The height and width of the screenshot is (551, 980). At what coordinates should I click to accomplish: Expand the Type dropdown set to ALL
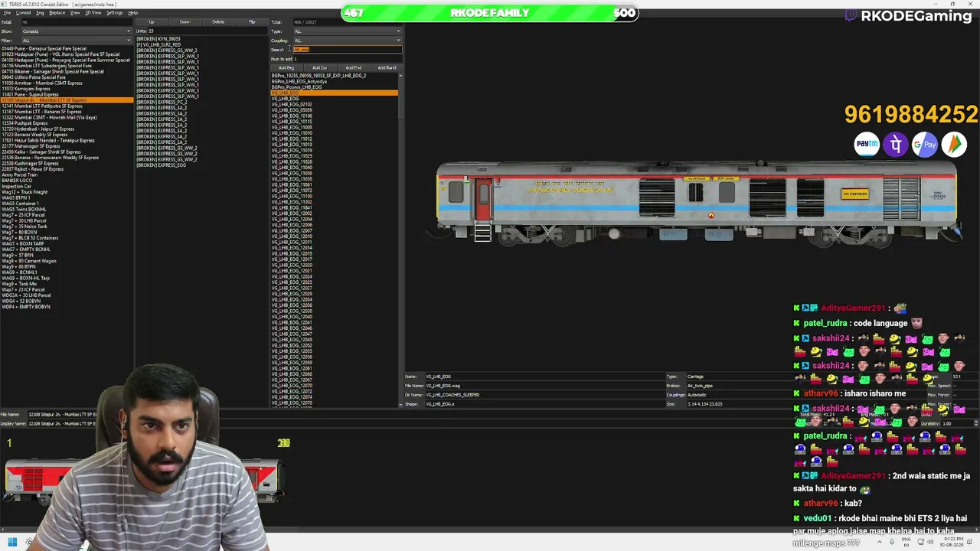[x=348, y=31]
